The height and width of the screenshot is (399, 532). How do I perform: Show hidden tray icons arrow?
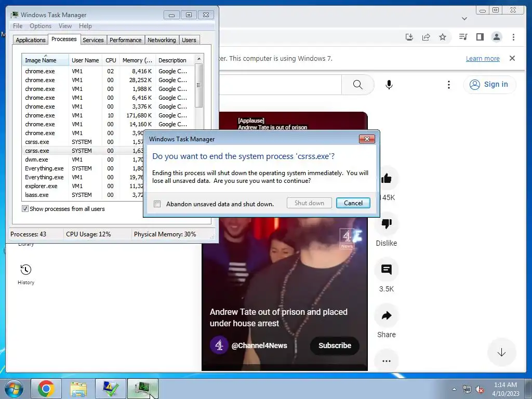pyautogui.click(x=454, y=389)
